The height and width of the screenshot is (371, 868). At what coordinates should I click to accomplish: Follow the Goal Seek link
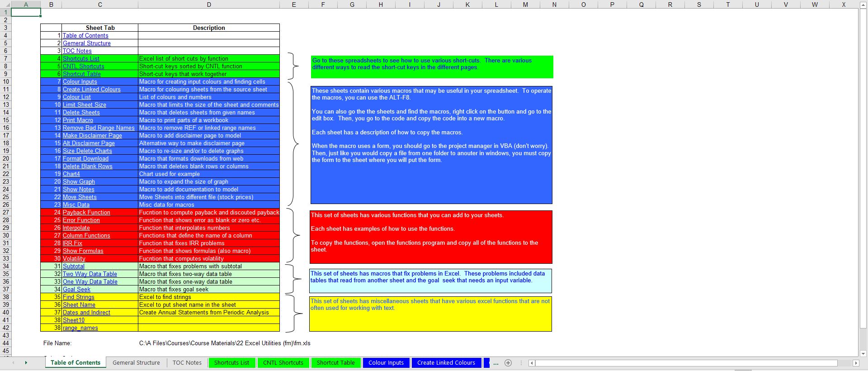[x=77, y=290]
